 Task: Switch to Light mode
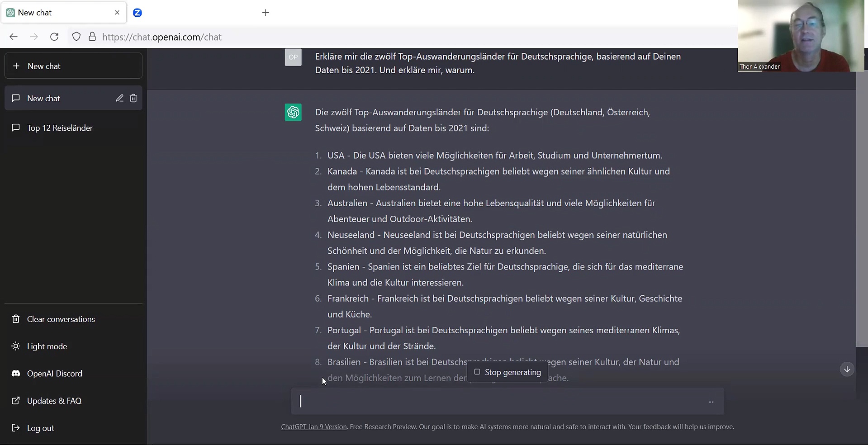47,346
